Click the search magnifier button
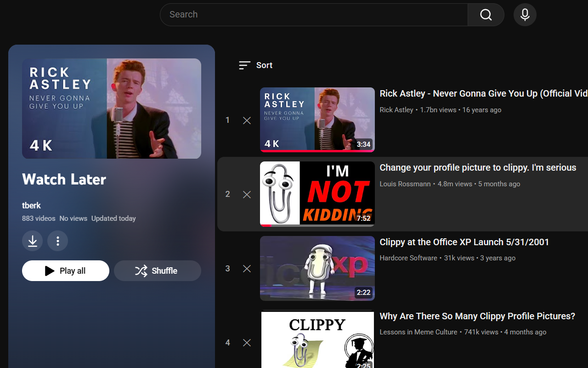588x368 pixels. (x=486, y=15)
